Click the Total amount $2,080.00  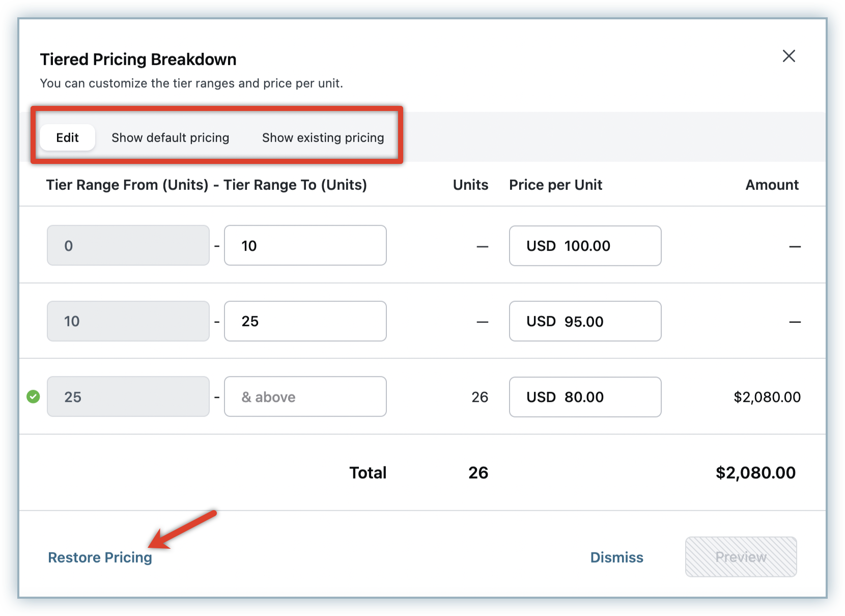point(755,472)
